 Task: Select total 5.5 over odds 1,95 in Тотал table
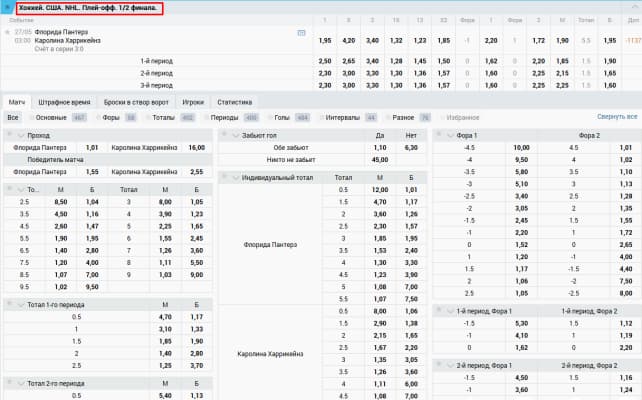[92, 238]
